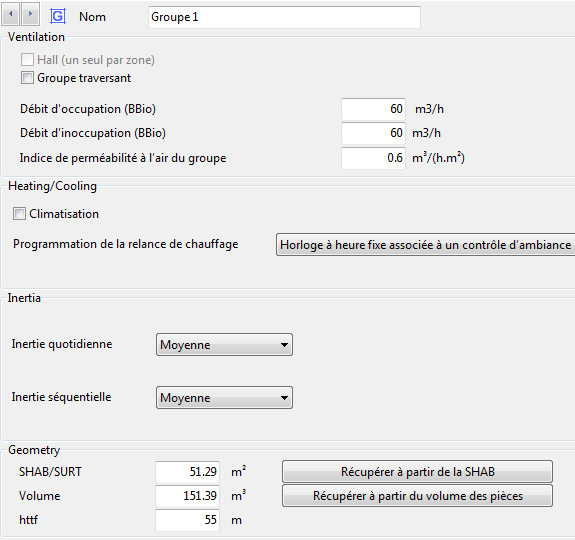Click the Débit d'occupation (BBio) label
This screenshot has height=540, width=575.
(x=88, y=109)
